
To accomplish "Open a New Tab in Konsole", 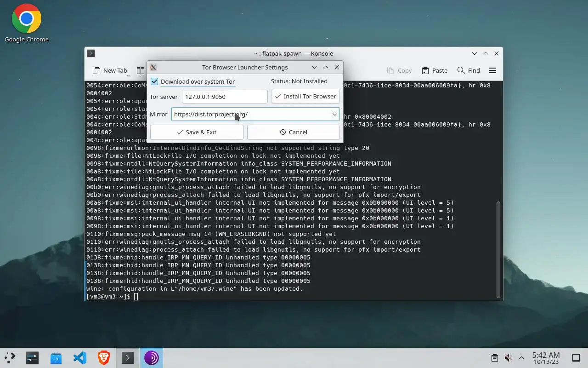I will pos(109,70).
